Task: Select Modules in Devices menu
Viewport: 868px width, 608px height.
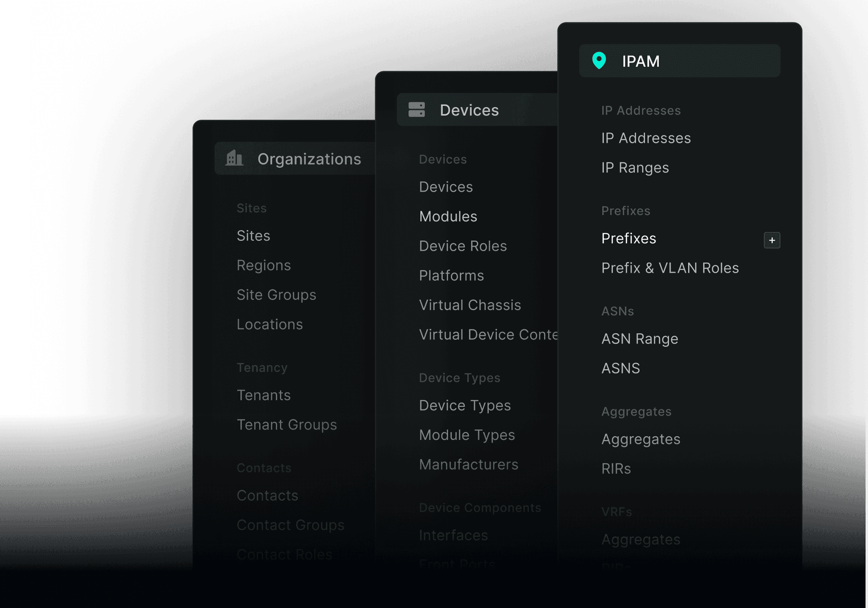Action: coord(448,217)
